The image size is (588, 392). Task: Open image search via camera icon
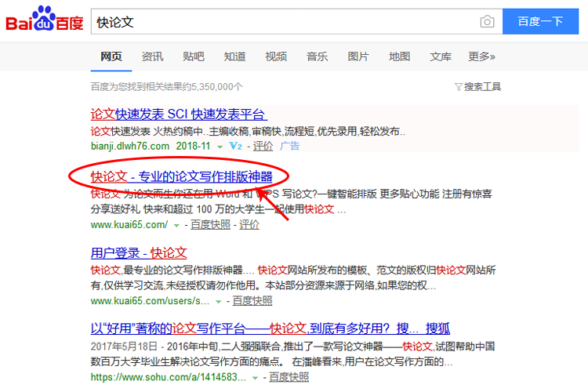(x=487, y=22)
